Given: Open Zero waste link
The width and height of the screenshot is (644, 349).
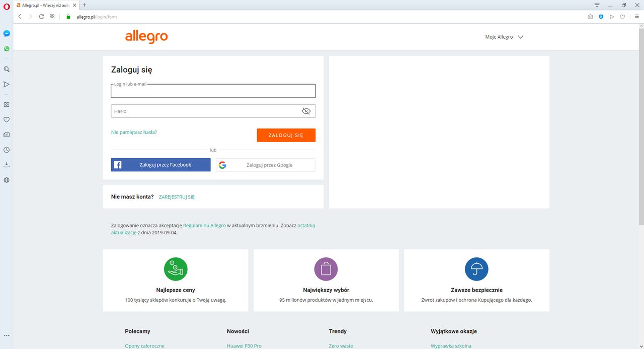Looking at the screenshot, I should tap(341, 346).
